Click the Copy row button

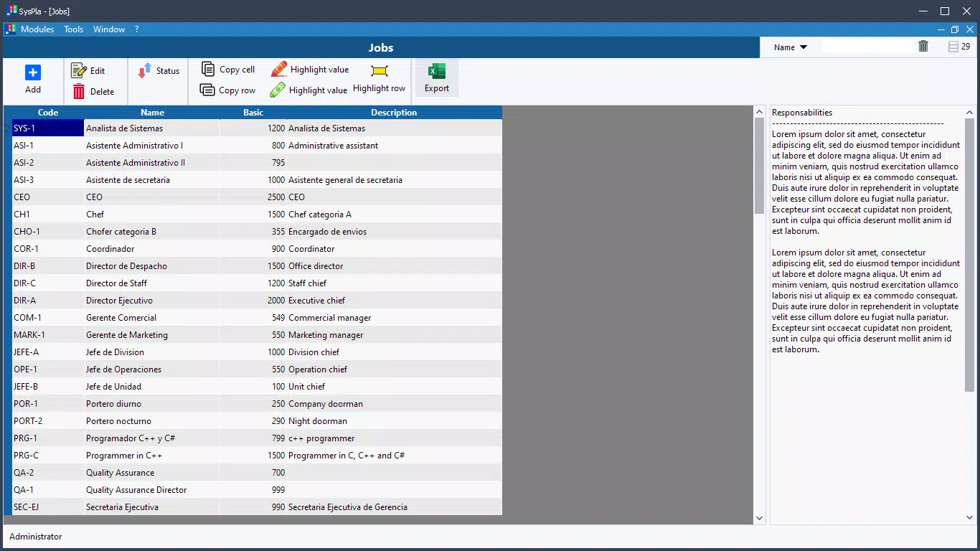[228, 90]
